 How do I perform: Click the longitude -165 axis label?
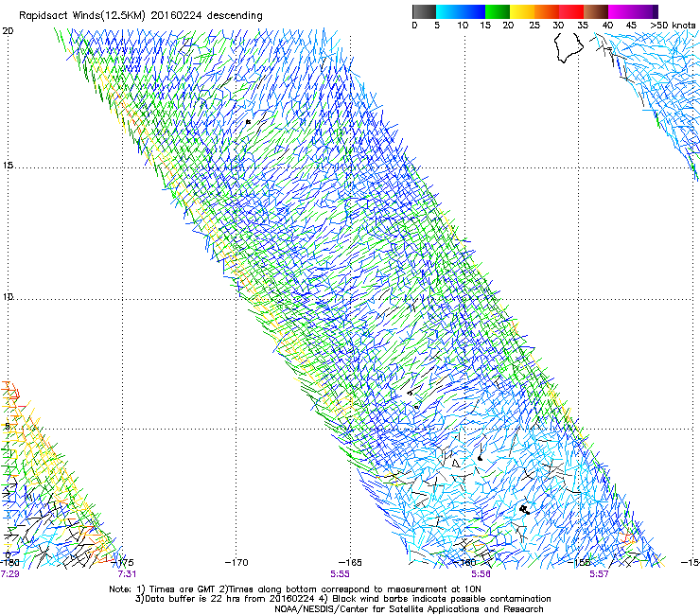pyautogui.click(x=350, y=562)
